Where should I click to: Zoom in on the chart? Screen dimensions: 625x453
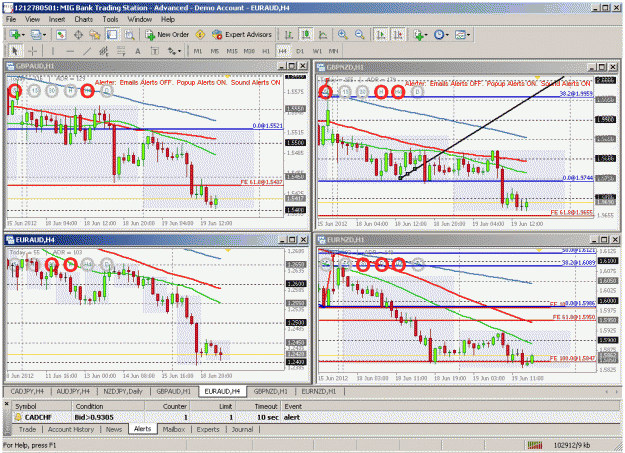342,35
